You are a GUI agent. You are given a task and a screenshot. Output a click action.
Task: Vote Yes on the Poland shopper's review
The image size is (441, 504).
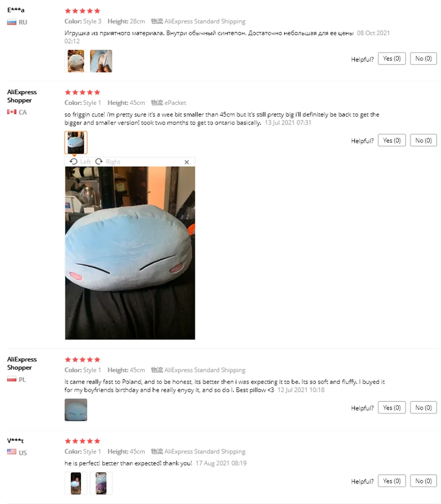pos(391,407)
